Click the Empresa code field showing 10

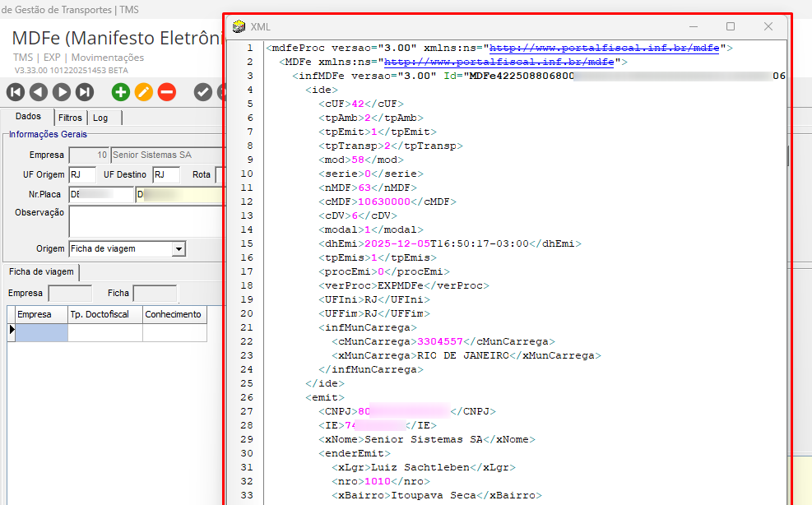pos(89,155)
